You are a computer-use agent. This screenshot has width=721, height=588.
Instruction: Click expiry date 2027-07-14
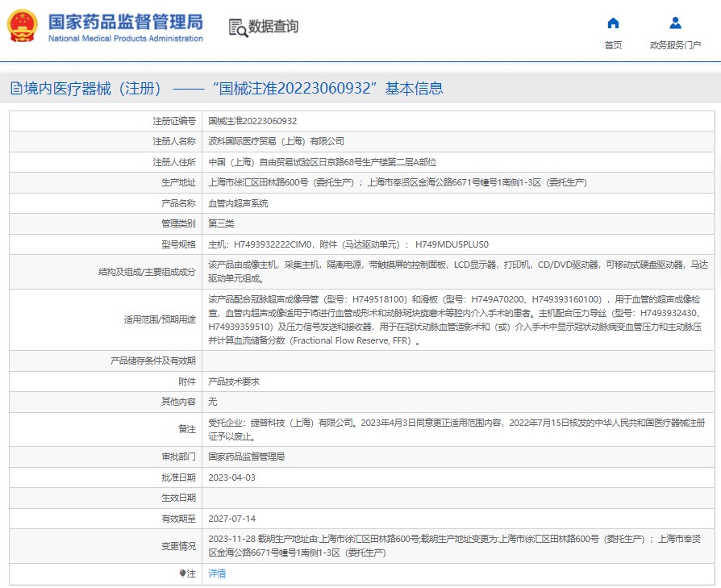coord(231,519)
